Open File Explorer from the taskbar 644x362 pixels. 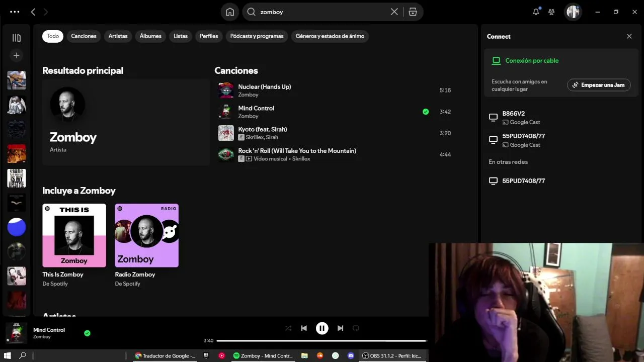[x=304, y=355]
